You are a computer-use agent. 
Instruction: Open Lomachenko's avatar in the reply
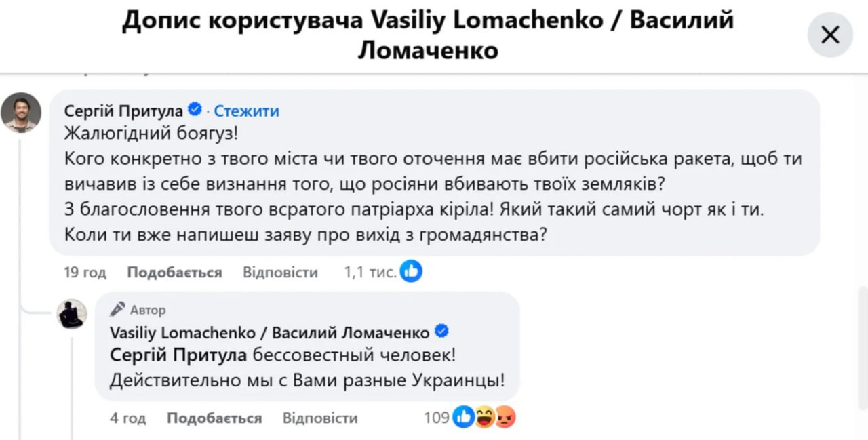click(x=71, y=315)
